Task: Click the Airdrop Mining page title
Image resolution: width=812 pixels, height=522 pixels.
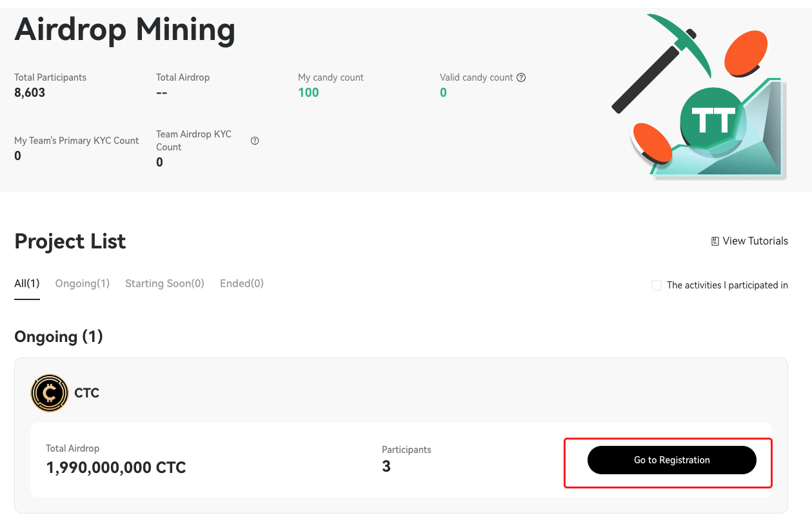Action: point(124,29)
